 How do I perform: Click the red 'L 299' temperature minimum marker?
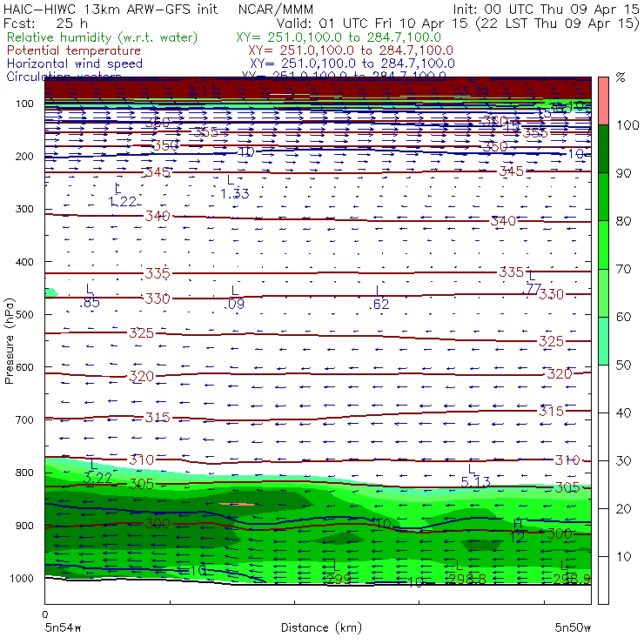point(339,573)
